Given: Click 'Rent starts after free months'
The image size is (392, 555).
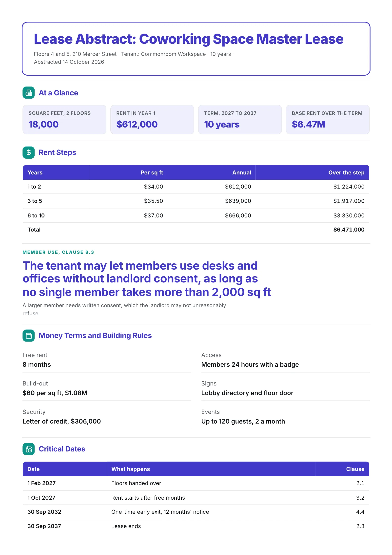Looking at the screenshot, I should point(148,498).
